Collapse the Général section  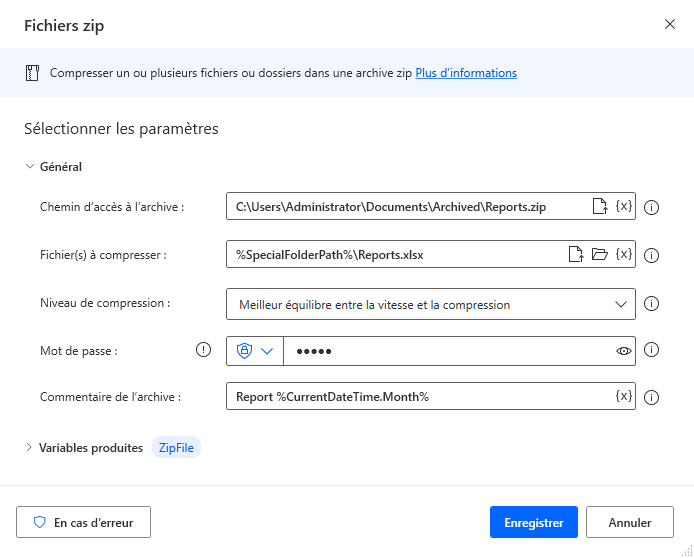[30, 167]
